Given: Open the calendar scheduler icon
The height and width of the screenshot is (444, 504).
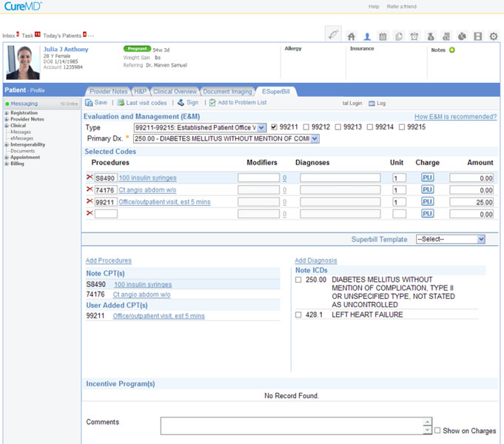Looking at the screenshot, I should tap(383, 37).
